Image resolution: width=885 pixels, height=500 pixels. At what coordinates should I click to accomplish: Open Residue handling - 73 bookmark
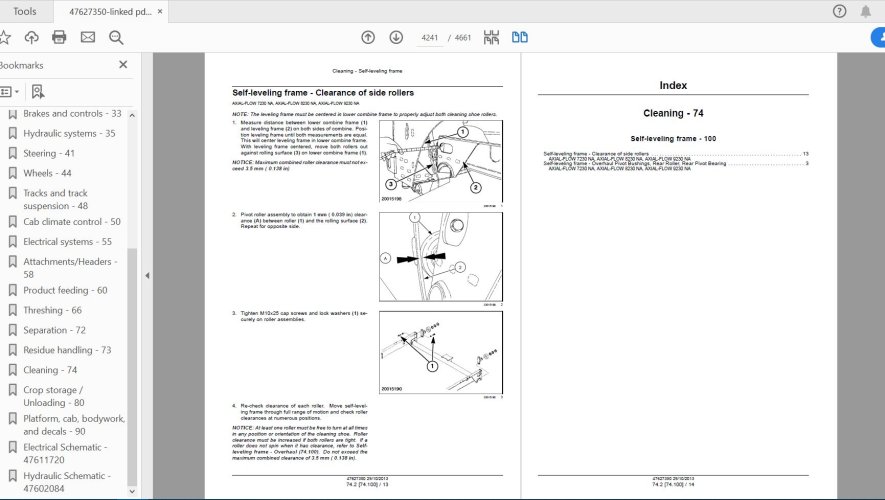pos(67,350)
